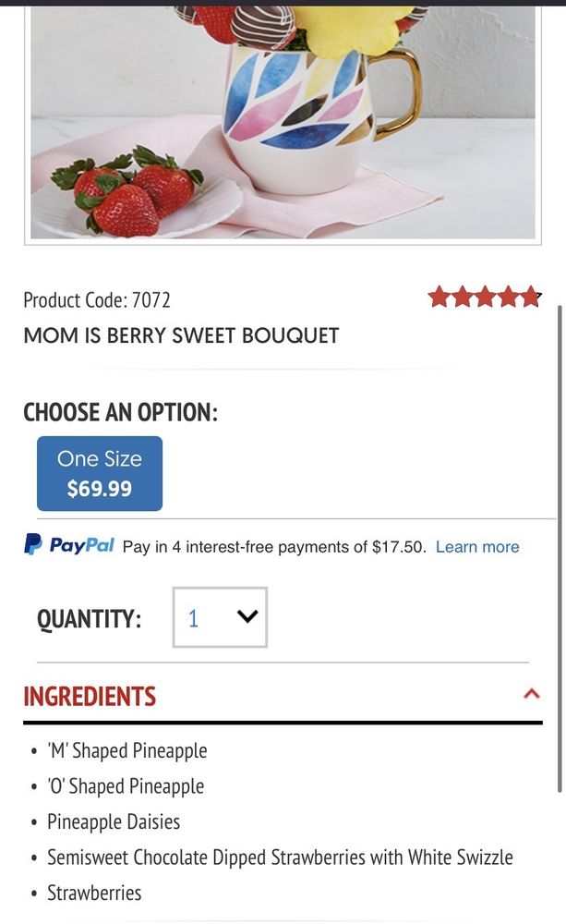Collapse the Ingredients section with red chevron
The image size is (566, 924).
click(531, 694)
